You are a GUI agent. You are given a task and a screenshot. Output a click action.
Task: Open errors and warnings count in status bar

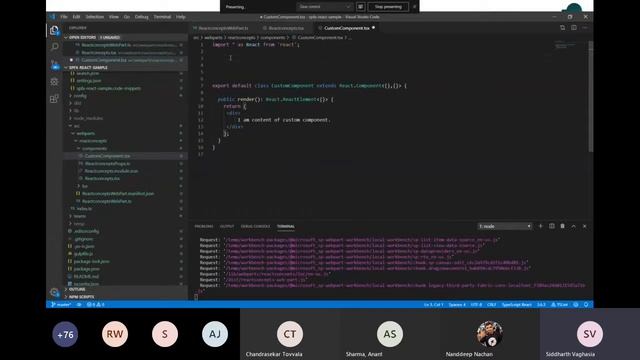click(x=96, y=304)
